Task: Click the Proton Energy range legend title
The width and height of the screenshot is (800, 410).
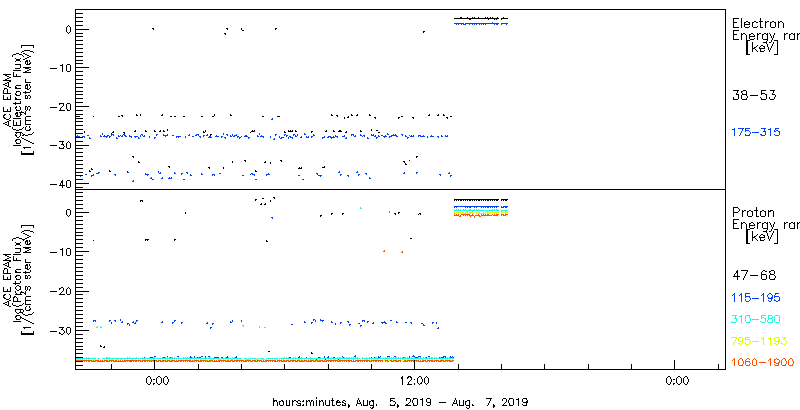Action: [x=765, y=225]
